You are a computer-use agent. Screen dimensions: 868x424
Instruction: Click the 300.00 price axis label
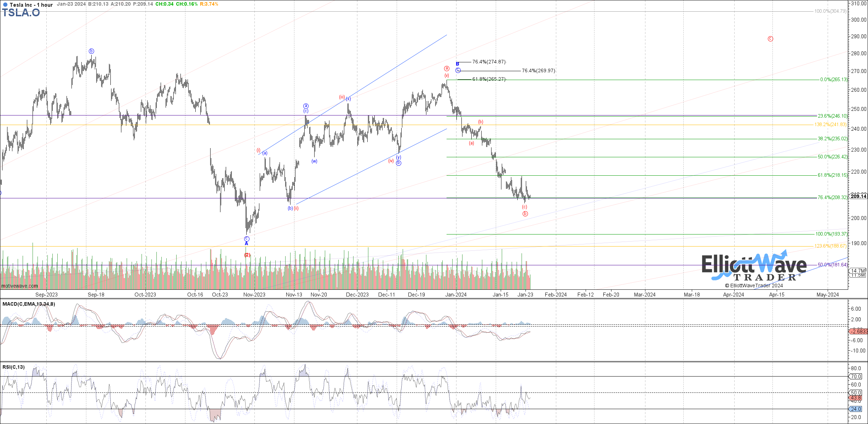click(x=859, y=20)
